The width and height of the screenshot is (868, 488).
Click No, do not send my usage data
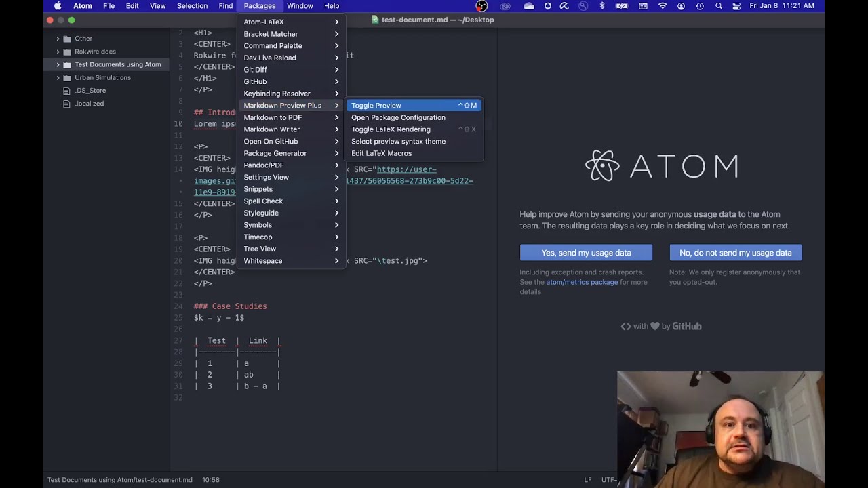click(736, 253)
